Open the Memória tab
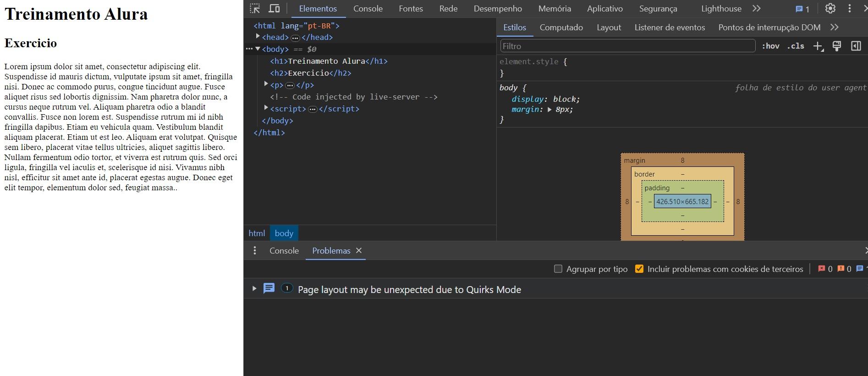868x376 pixels. coord(555,9)
